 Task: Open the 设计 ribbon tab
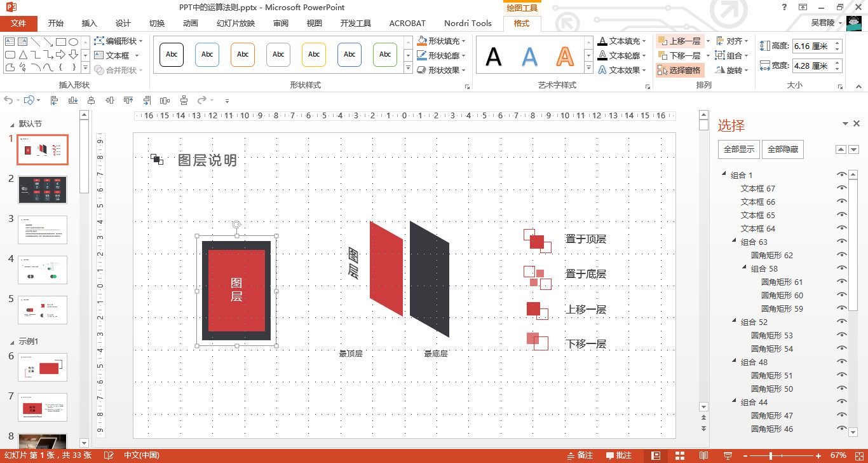coord(123,24)
